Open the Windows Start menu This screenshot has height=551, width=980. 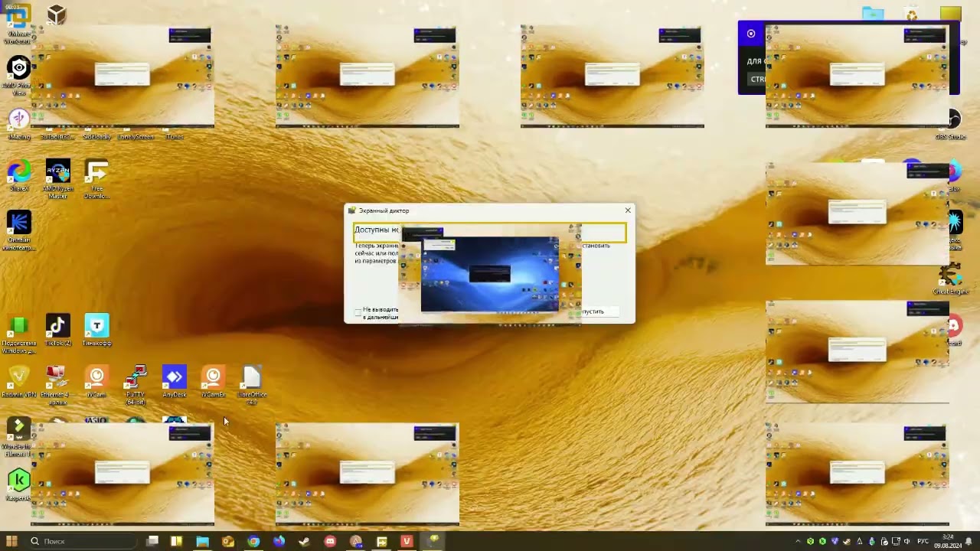click(11, 541)
